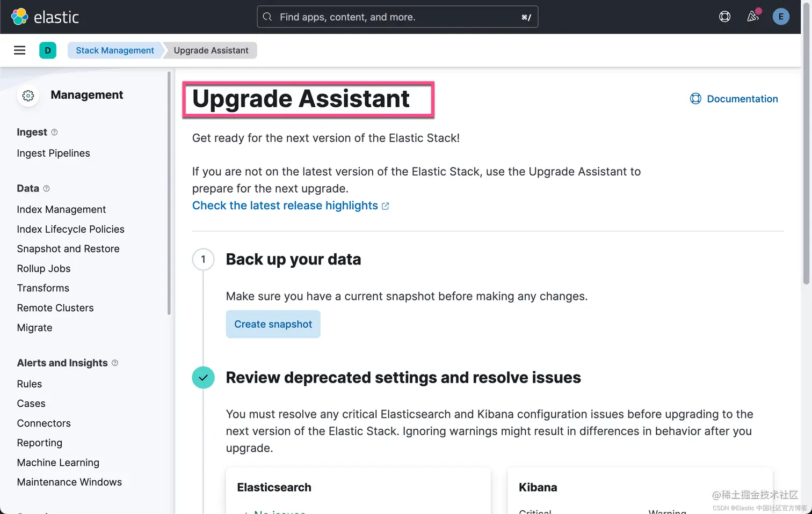Screen dimensions: 812x514
Task: Click the Create snapshot button
Action: coord(273,324)
